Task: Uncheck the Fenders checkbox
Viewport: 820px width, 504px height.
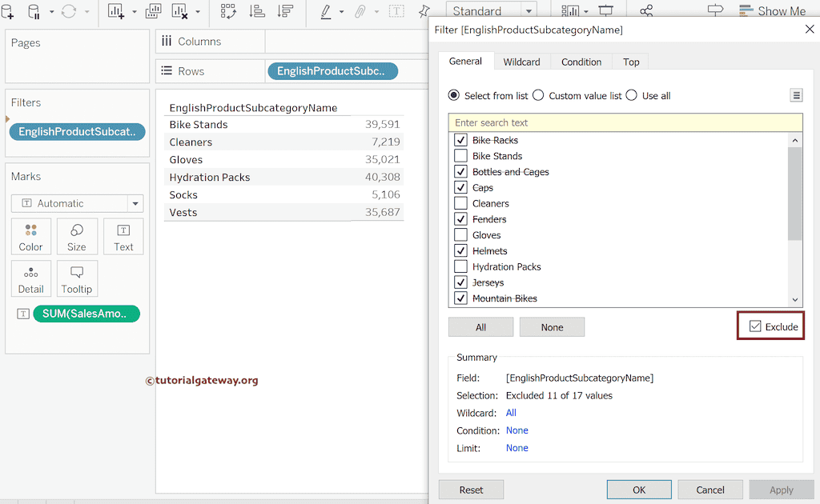Action: 460,219
